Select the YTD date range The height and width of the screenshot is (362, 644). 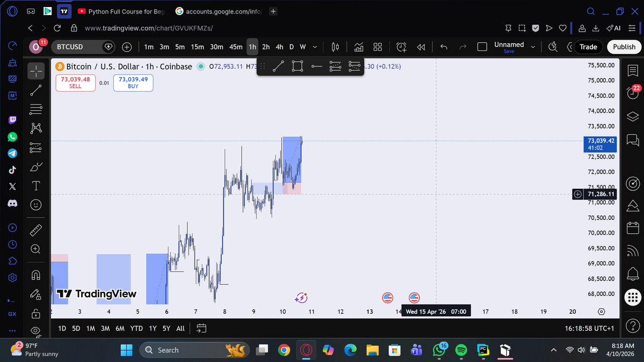pyautogui.click(x=137, y=328)
